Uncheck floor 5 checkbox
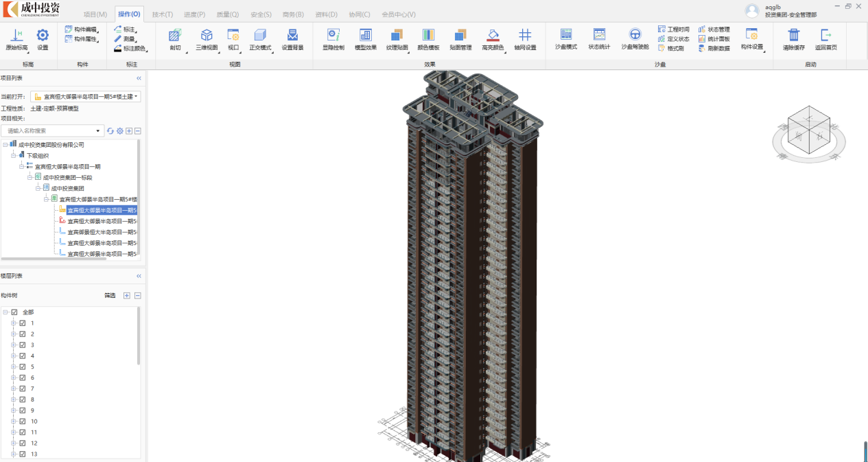This screenshot has width=868, height=462. [23, 367]
